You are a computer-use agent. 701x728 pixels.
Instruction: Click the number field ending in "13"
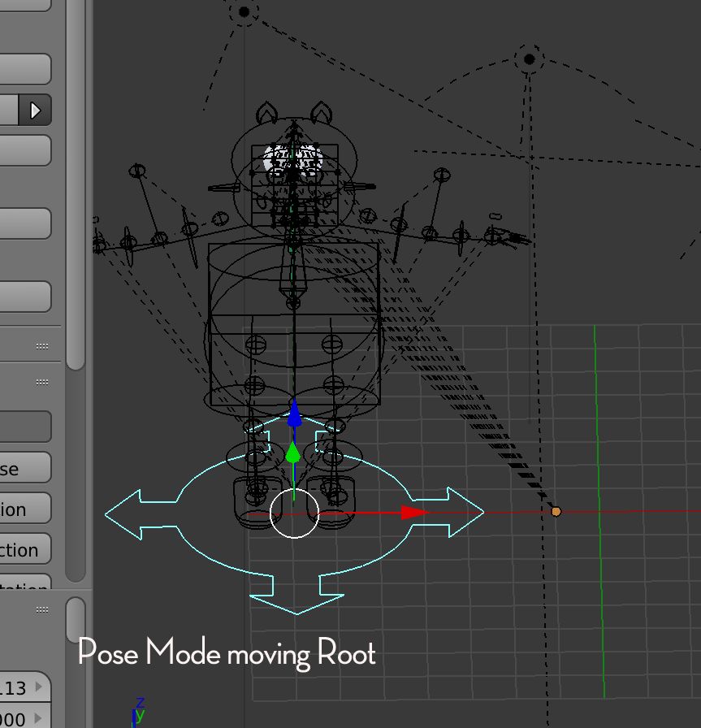[25, 687]
